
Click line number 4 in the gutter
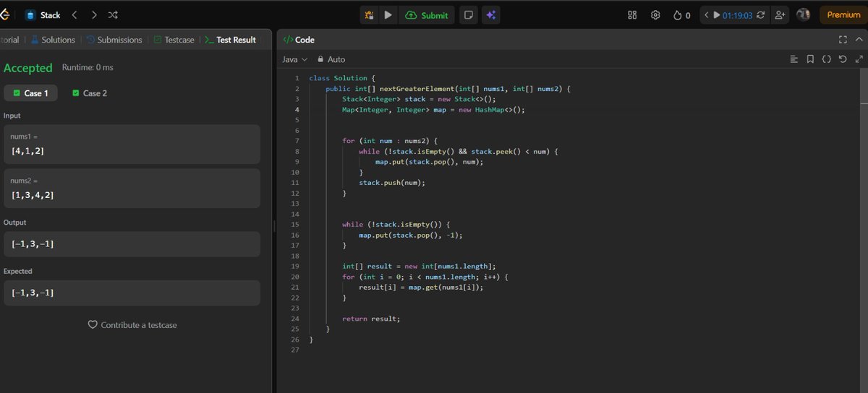297,110
